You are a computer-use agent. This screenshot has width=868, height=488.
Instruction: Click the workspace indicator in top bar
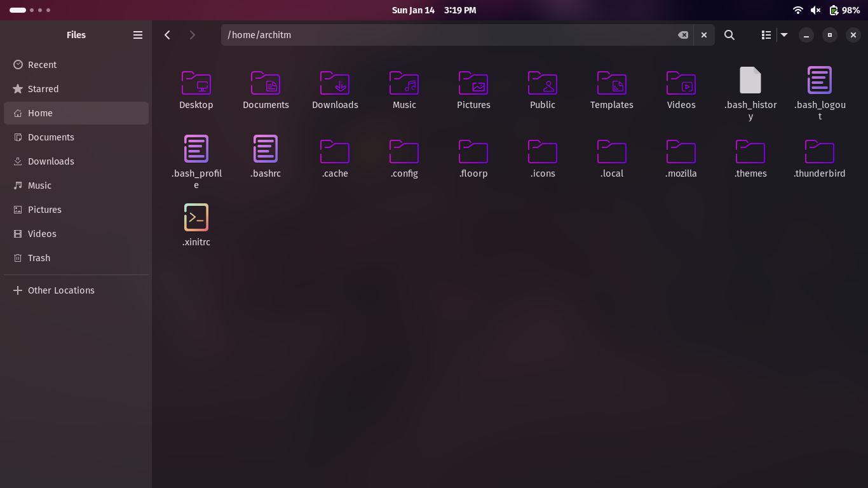[x=30, y=10]
